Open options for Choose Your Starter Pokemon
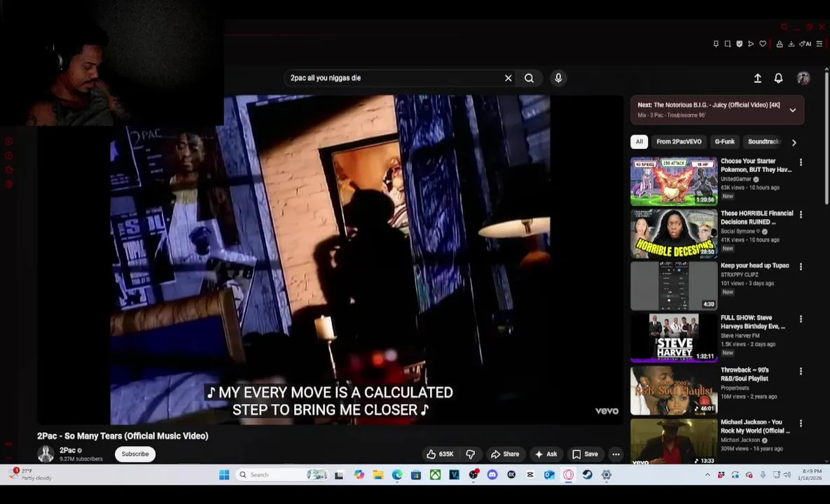The width and height of the screenshot is (830, 504). [x=801, y=162]
